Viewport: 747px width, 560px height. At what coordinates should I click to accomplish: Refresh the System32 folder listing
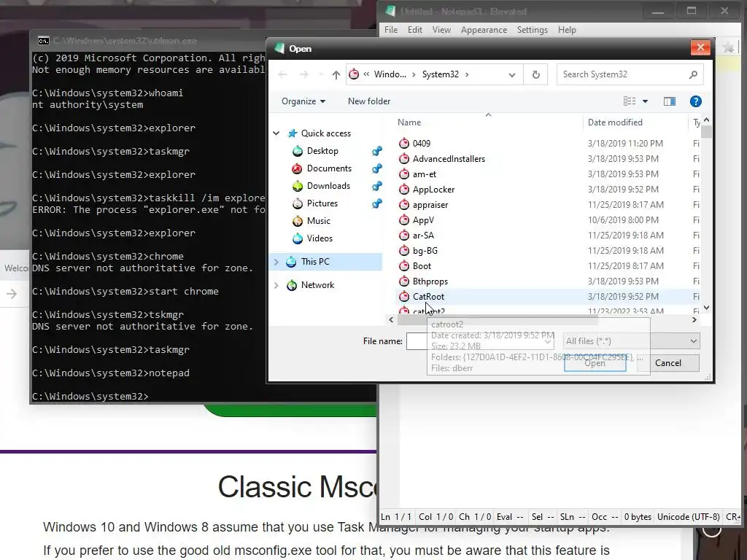coord(536,75)
